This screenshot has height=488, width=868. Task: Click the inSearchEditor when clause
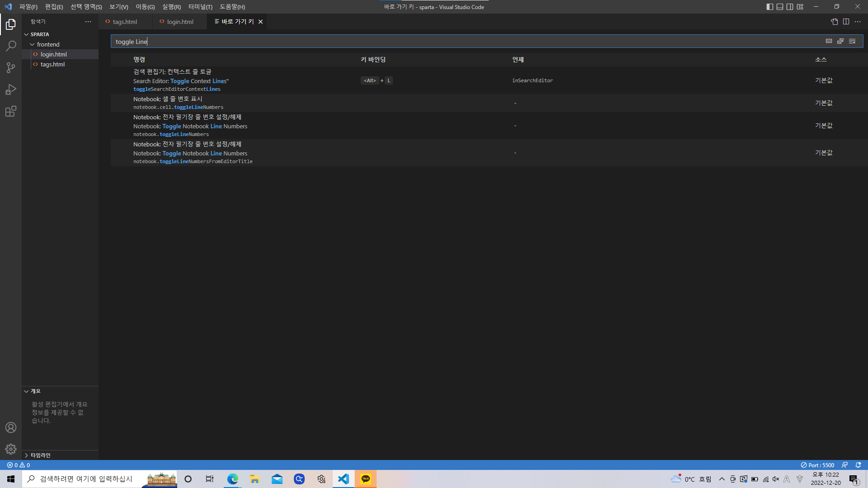point(532,80)
